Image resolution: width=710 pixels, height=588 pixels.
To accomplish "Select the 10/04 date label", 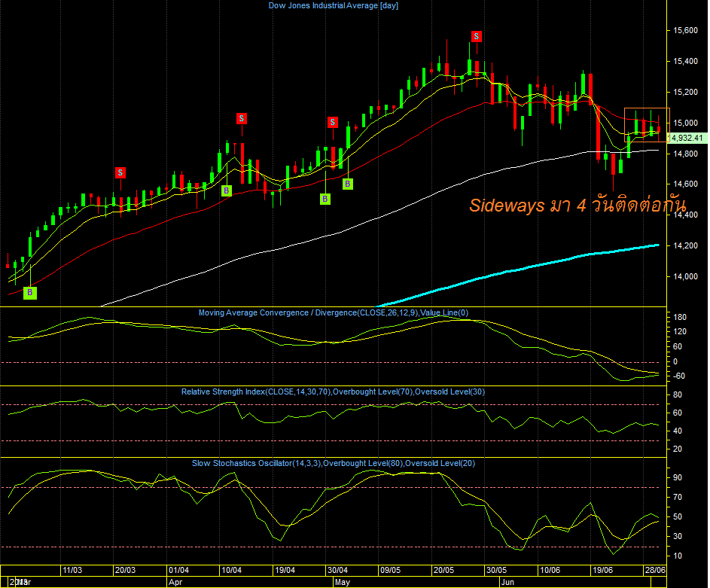I will (x=231, y=571).
